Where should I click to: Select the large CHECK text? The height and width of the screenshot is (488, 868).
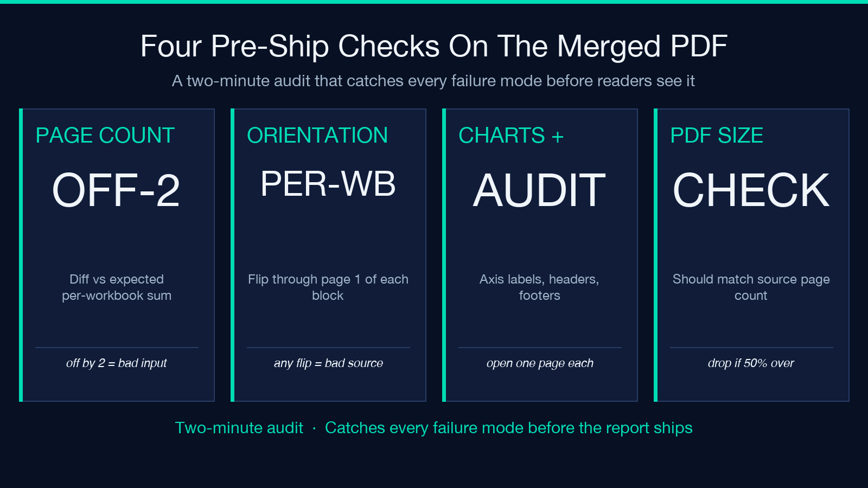(x=751, y=190)
